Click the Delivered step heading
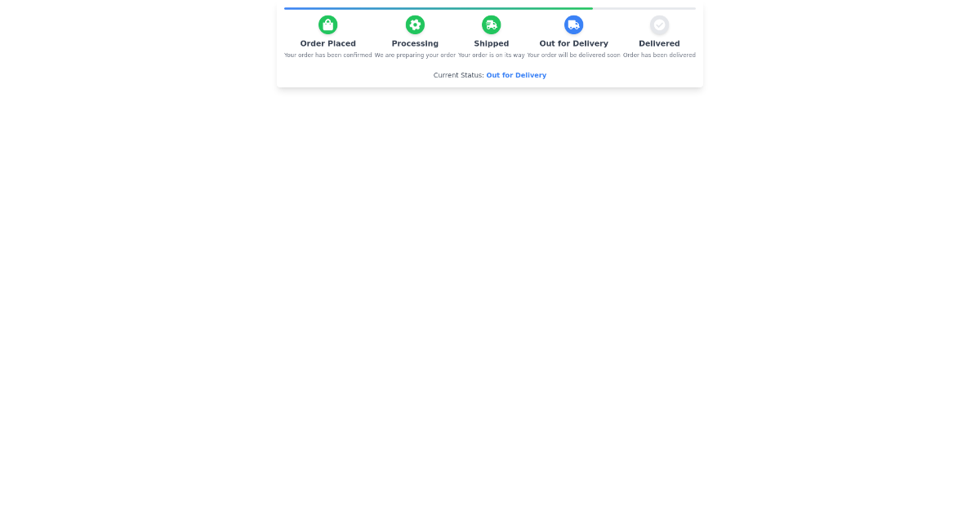This screenshot has width=980, height=514. tap(659, 43)
